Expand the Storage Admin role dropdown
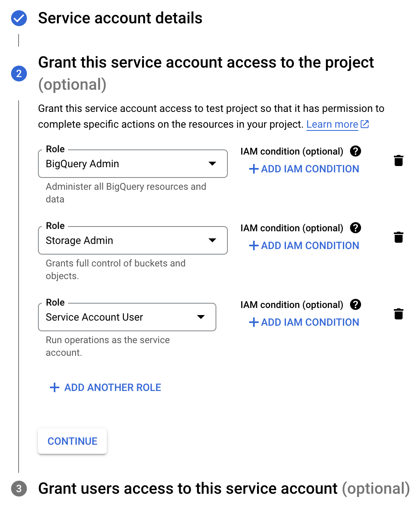Viewport: 420px width, 506px height. pos(133,240)
